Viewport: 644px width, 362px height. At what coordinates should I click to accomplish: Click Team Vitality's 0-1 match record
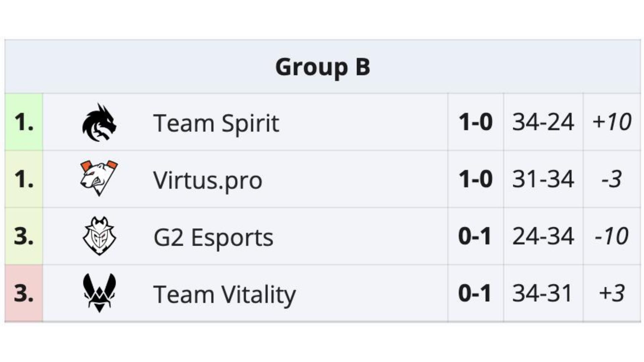pos(475,293)
